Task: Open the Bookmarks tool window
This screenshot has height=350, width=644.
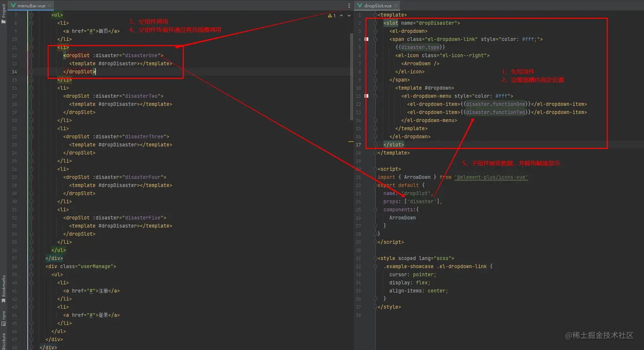Action: tap(3, 289)
